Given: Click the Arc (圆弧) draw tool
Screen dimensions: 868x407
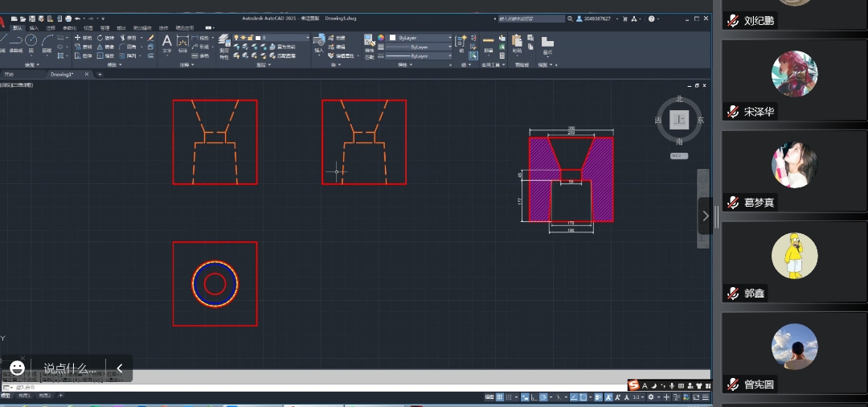Looking at the screenshot, I should 47,40.
